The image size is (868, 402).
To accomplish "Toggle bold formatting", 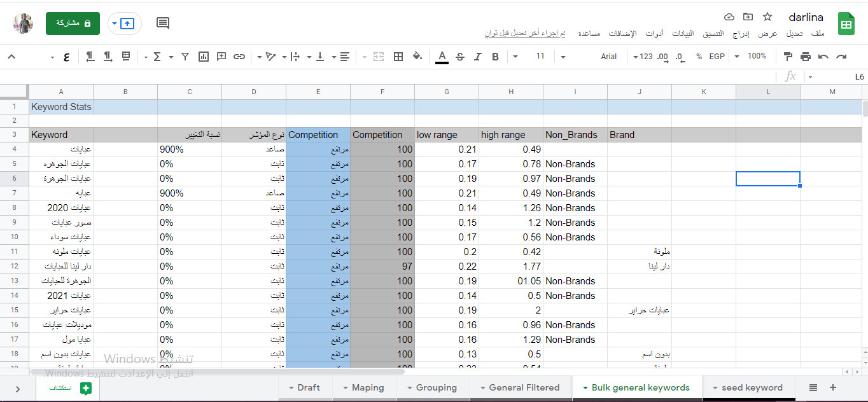I will (494, 56).
